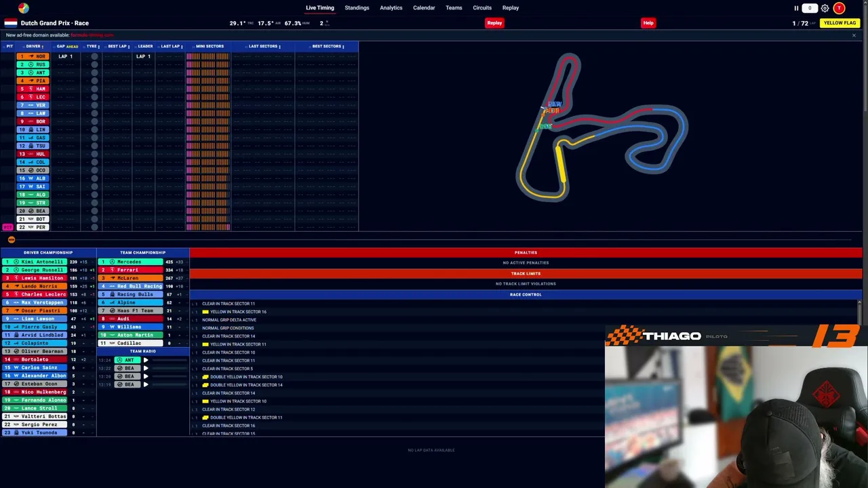Click the YELLOW FLAG status button

[840, 23]
